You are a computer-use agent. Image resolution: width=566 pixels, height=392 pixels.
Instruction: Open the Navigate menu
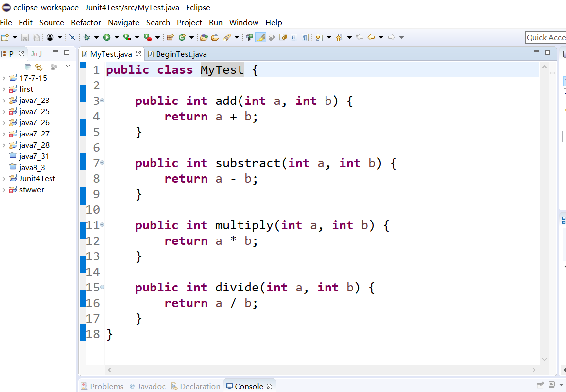pos(123,22)
